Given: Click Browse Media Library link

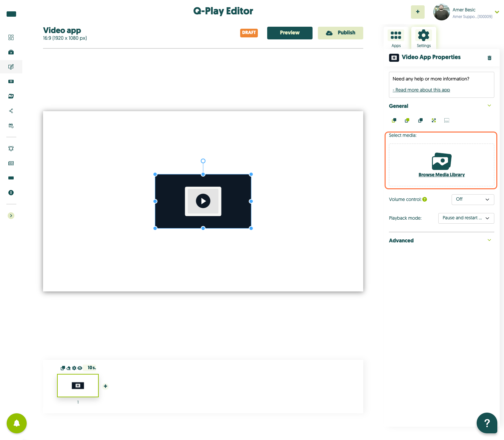Looking at the screenshot, I should [x=442, y=175].
